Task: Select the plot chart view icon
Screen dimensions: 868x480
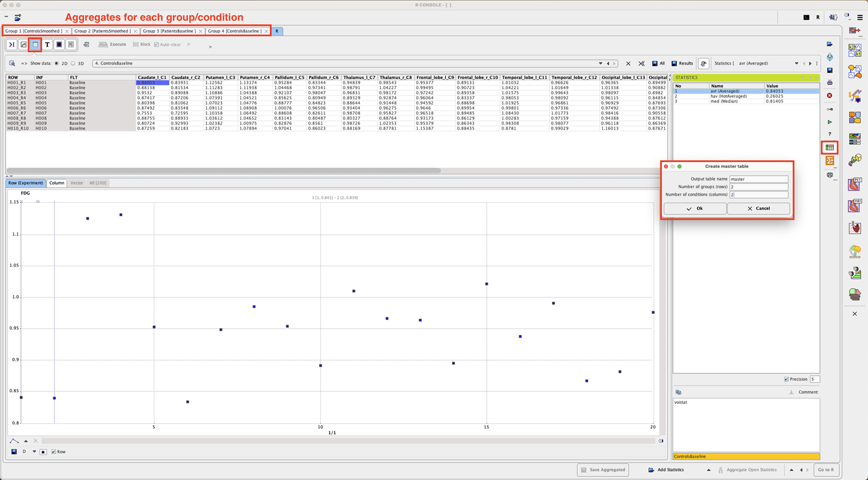Action: pyautogui.click(x=23, y=44)
